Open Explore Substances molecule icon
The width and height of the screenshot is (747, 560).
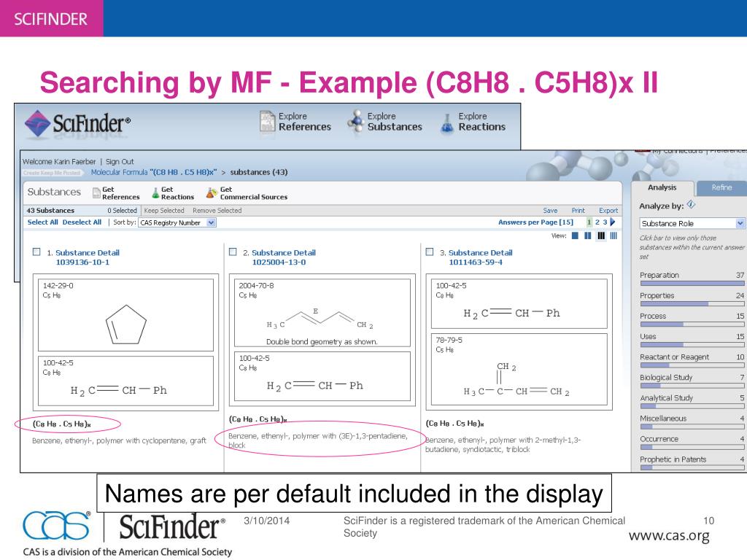(356, 121)
